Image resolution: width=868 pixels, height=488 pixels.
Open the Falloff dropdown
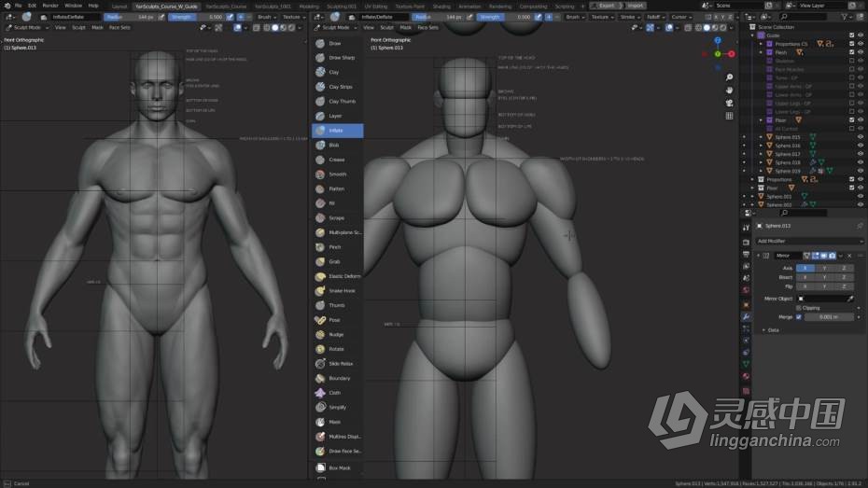coord(655,17)
